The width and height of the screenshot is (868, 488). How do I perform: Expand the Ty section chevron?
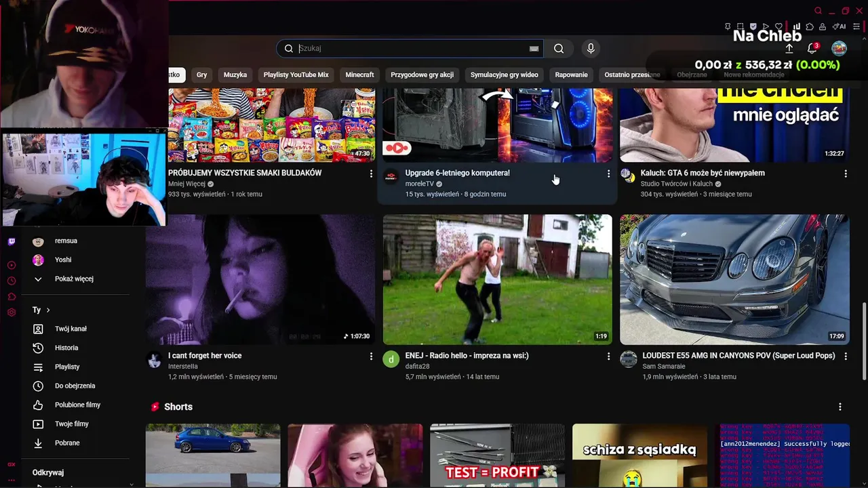(48, 310)
